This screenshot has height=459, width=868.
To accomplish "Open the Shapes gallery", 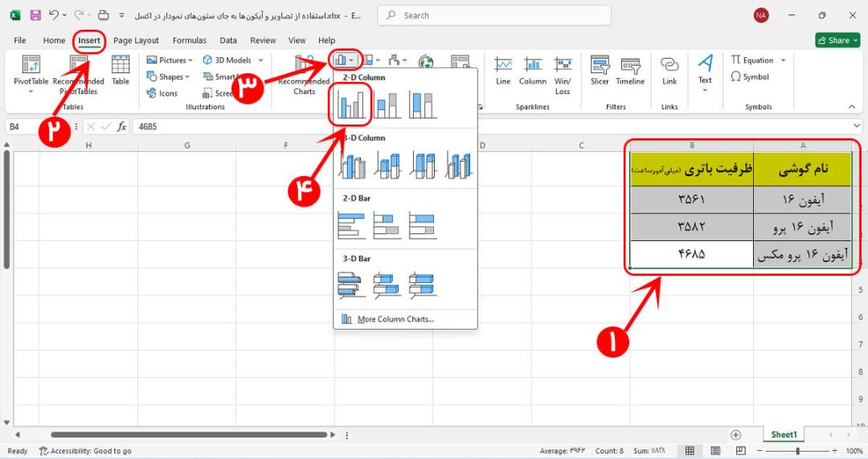I will (x=168, y=76).
